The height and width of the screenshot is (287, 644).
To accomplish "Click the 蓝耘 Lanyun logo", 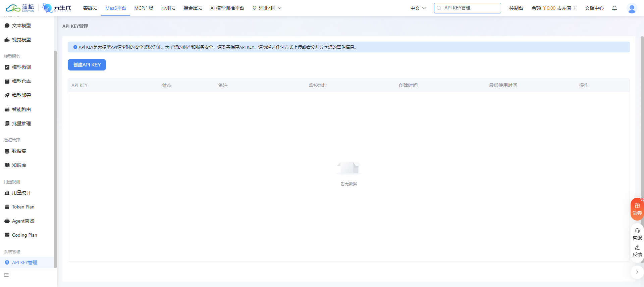I will click(20, 8).
